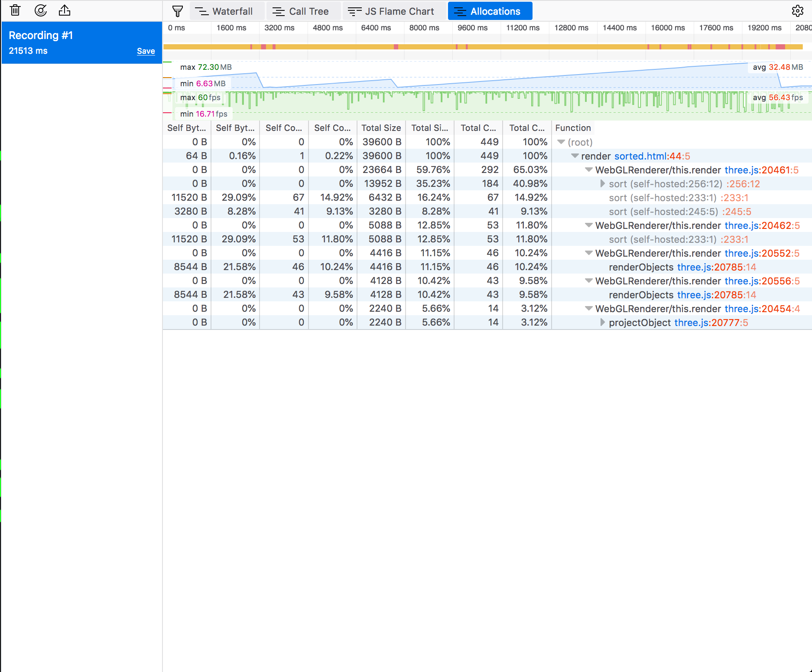Expand the sort (self-hosted:256:12) node

[602, 184]
